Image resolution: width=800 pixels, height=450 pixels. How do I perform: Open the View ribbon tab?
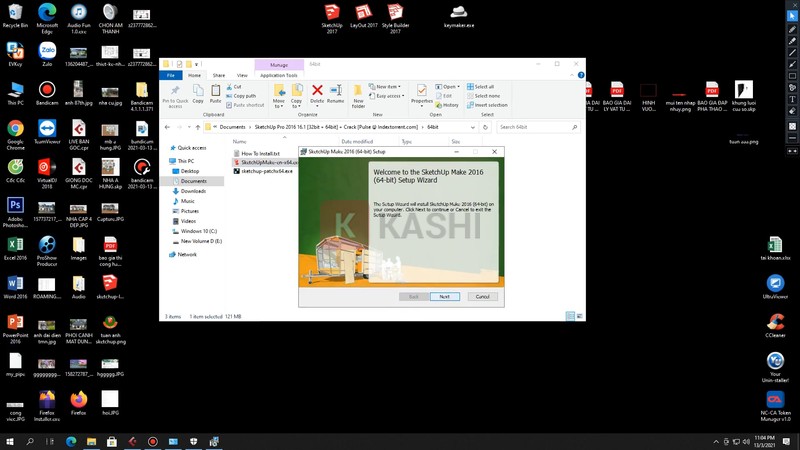tap(242, 75)
